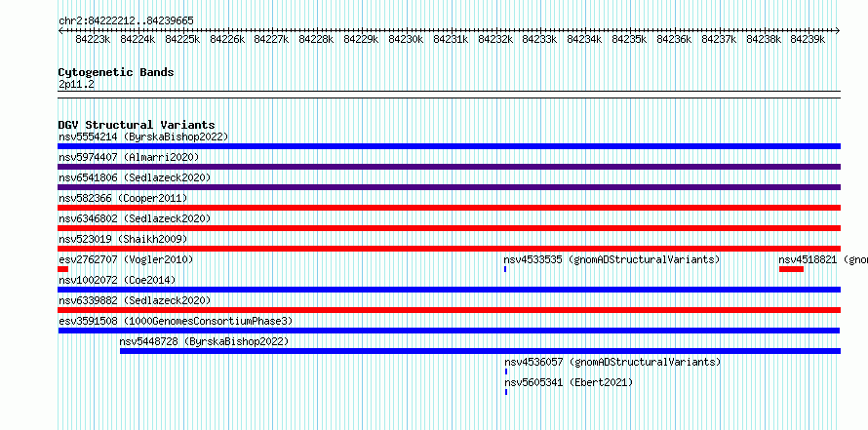Viewport: 868px width, 430px height.
Task: Click ruler position 84234k
Action: (585, 39)
